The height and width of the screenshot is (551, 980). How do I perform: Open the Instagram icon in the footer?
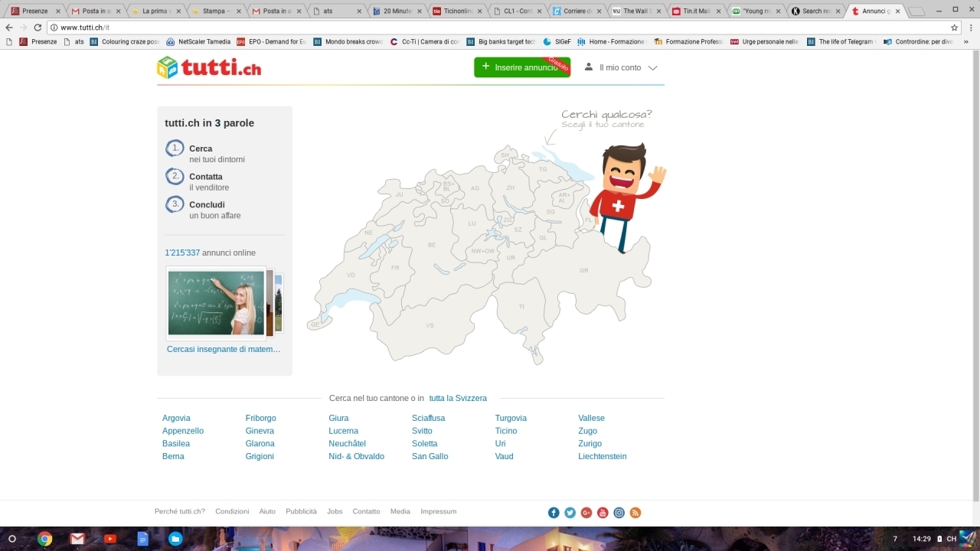(619, 512)
